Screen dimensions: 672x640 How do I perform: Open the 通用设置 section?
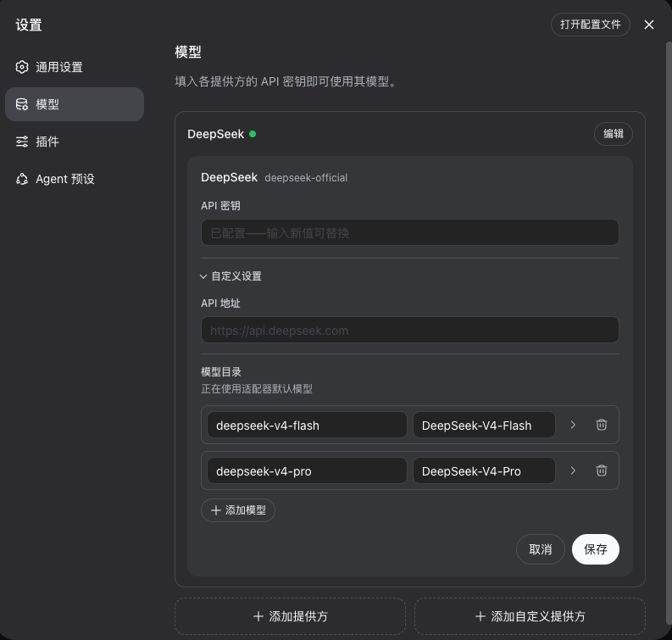pyautogui.click(x=75, y=67)
